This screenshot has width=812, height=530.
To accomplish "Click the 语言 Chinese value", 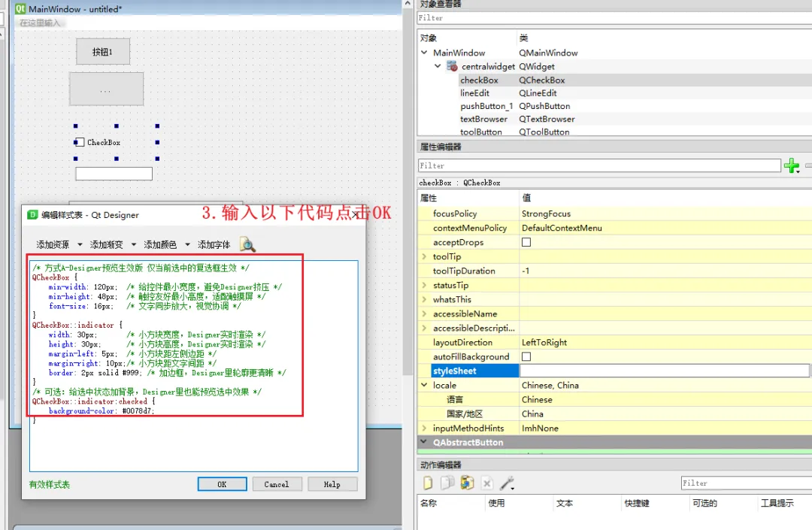I will [x=537, y=400].
